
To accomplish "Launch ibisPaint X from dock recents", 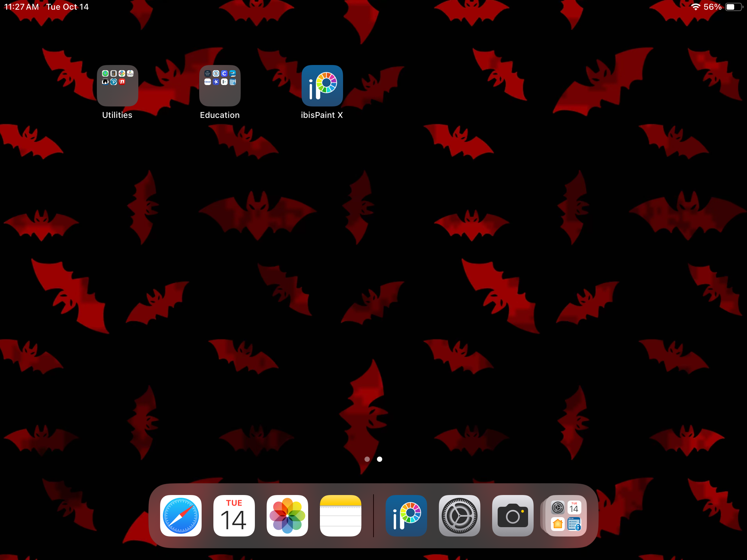I will pyautogui.click(x=406, y=515).
